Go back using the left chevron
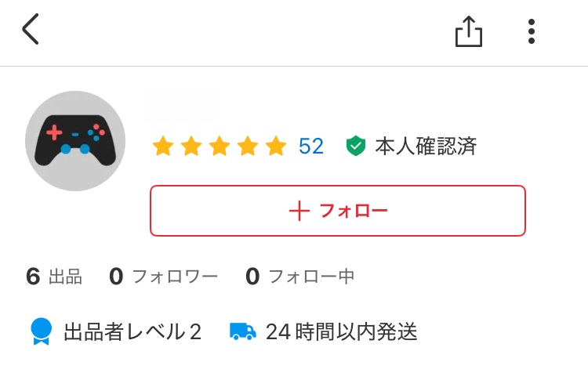Image resolution: width=588 pixels, height=369 pixels. pyautogui.click(x=30, y=31)
